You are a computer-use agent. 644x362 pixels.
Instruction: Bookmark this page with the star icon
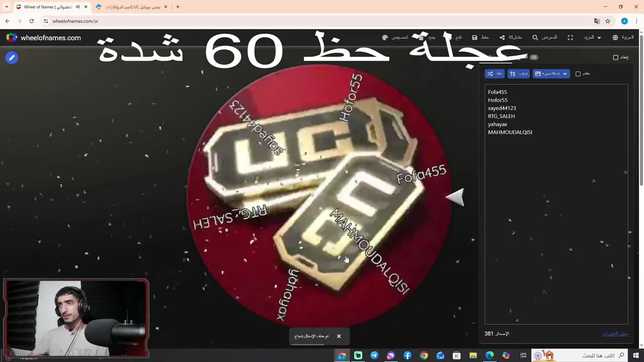tap(608, 21)
